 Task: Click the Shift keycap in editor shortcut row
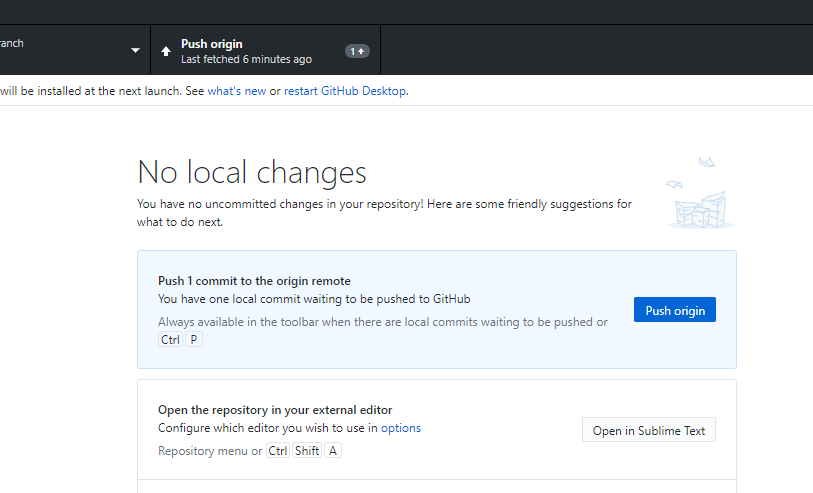click(307, 450)
